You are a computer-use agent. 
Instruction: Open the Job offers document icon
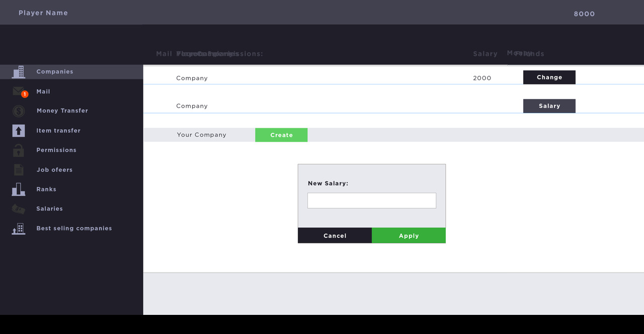point(19,170)
